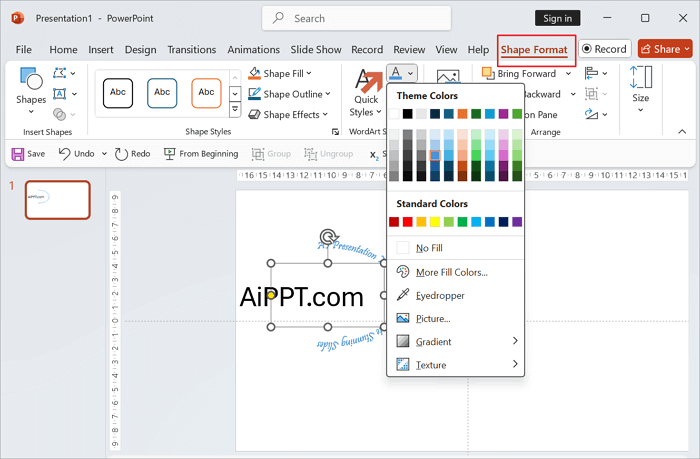This screenshot has height=459, width=700.
Task: Click the subscript x2 icon
Action: tap(374, 155)
